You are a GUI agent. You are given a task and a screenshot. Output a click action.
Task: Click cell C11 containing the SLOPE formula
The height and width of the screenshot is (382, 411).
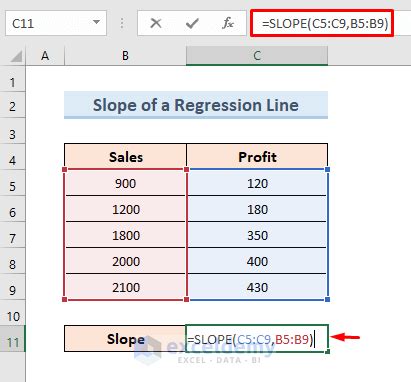(x=257, y=339)
